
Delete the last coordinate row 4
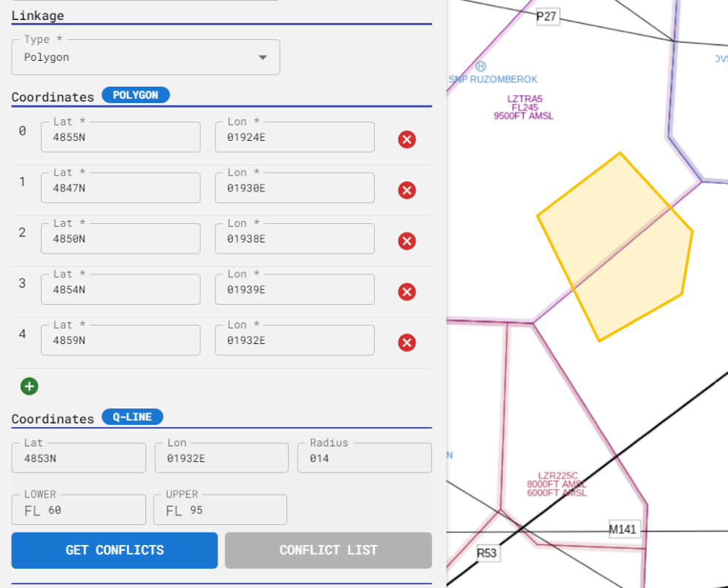tap(407, 343)
